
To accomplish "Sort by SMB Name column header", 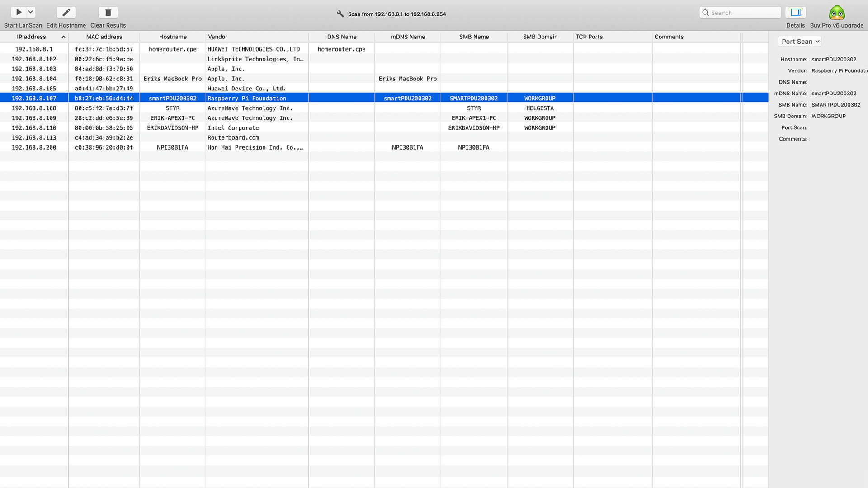I will click(x=474, y=37).
